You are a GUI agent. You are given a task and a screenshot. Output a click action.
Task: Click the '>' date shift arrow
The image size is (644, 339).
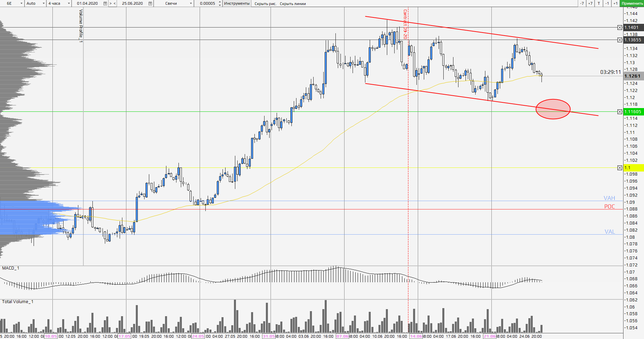click(111, 3)
